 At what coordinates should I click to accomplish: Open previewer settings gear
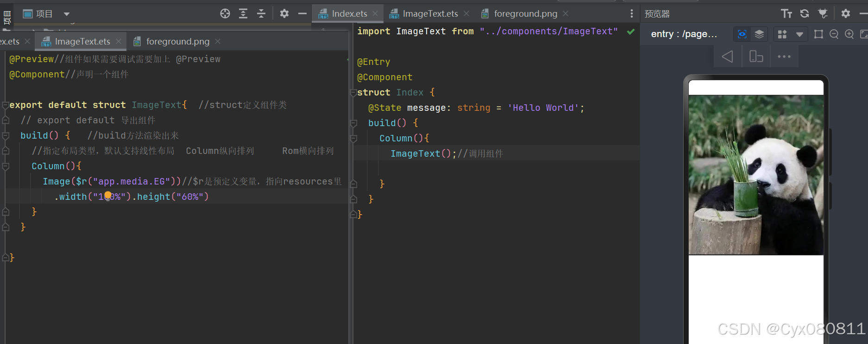tap(846, 14)
